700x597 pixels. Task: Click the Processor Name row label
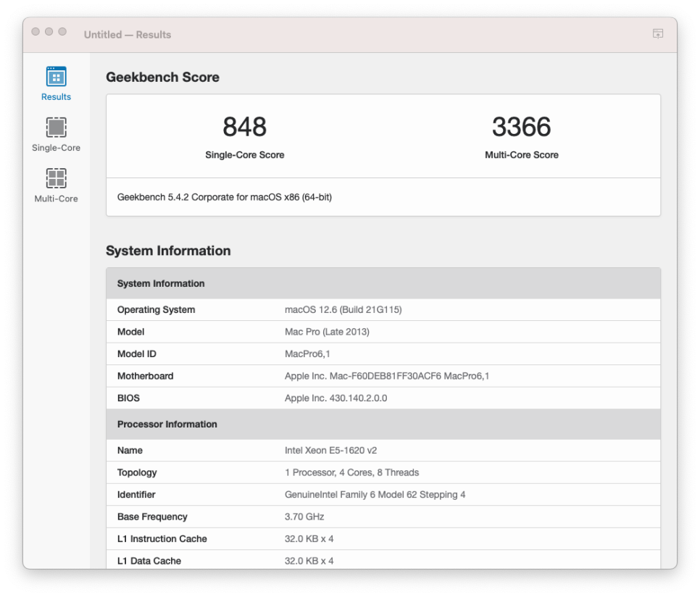click(130, 450)
